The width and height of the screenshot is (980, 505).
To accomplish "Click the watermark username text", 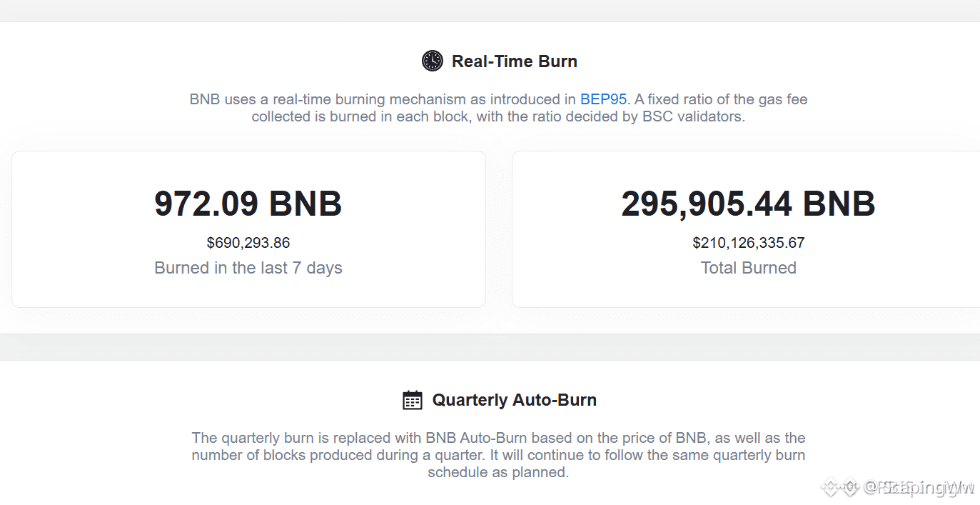I will click(917, 488).
